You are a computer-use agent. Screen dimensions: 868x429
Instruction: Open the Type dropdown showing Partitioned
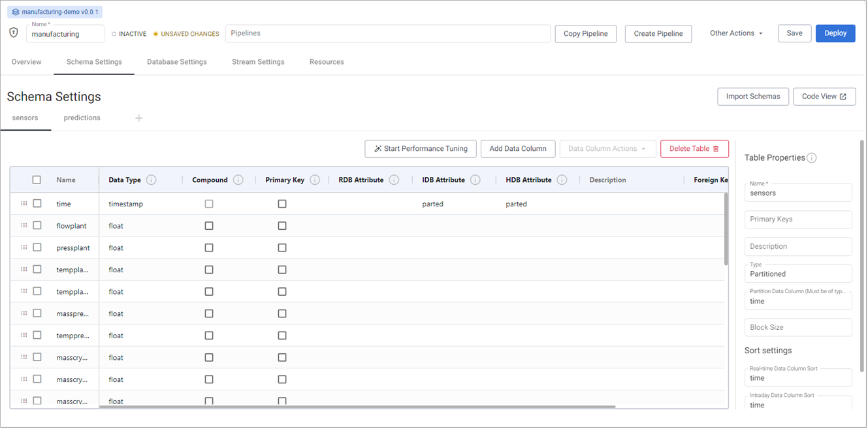tap(798, 273)
